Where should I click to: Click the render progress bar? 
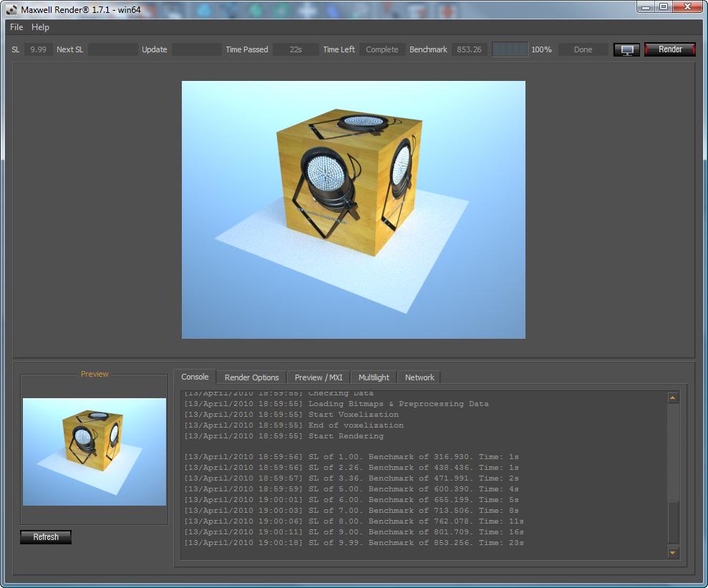coord(510,49)
